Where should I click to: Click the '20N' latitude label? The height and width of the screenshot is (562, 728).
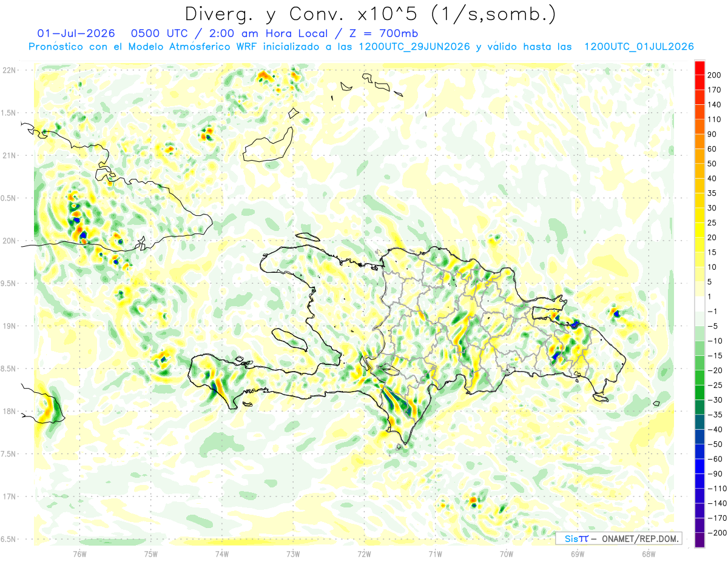(x=9, y=241)
